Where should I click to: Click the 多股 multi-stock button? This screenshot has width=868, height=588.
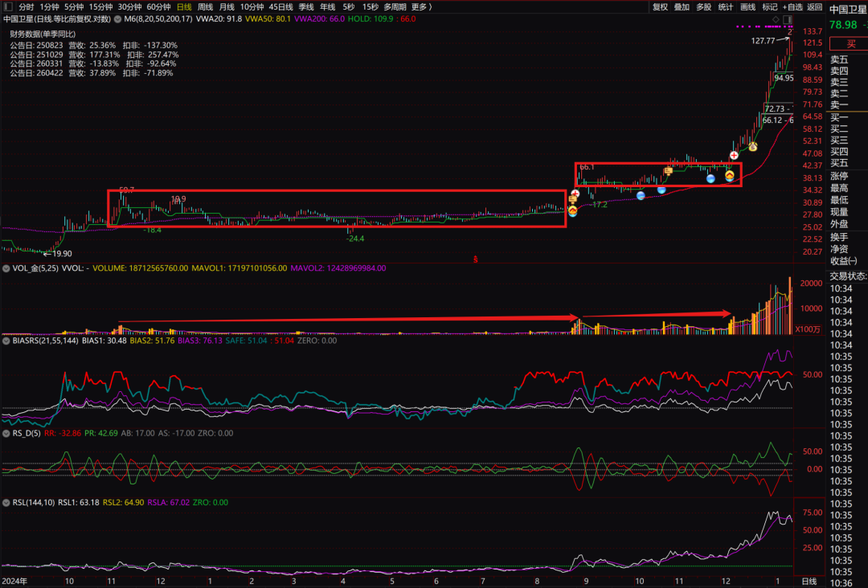tap(703, 7)
